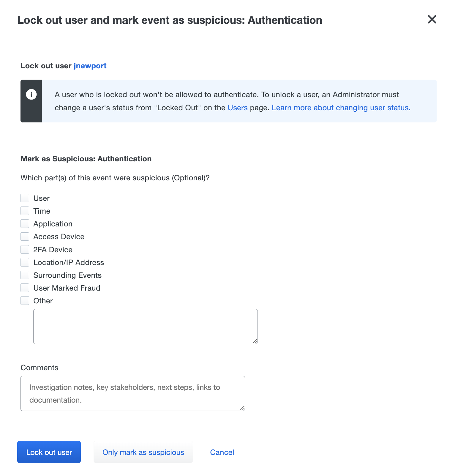The image size is (458, 476).
Task: Check the Location/IP Address option
Action: pyautogui.click(x=25, y=262)
